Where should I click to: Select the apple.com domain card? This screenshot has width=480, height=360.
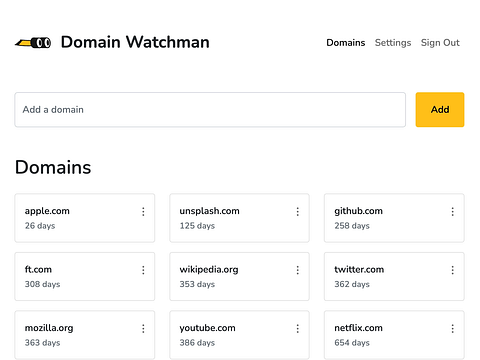point(85,218)
